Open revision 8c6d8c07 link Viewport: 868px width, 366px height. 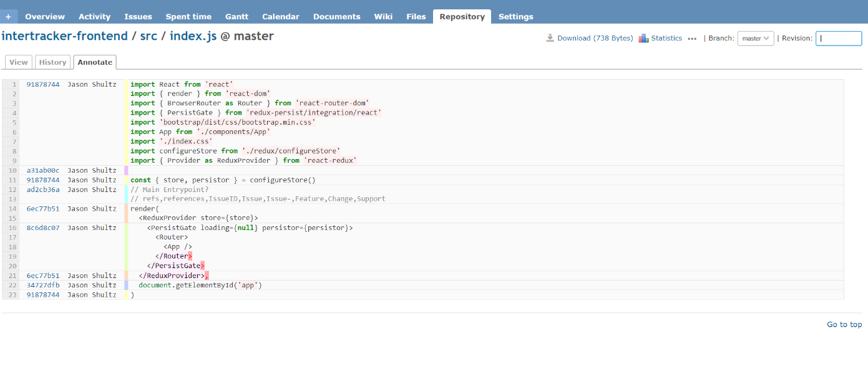click(x=43, y=228)
